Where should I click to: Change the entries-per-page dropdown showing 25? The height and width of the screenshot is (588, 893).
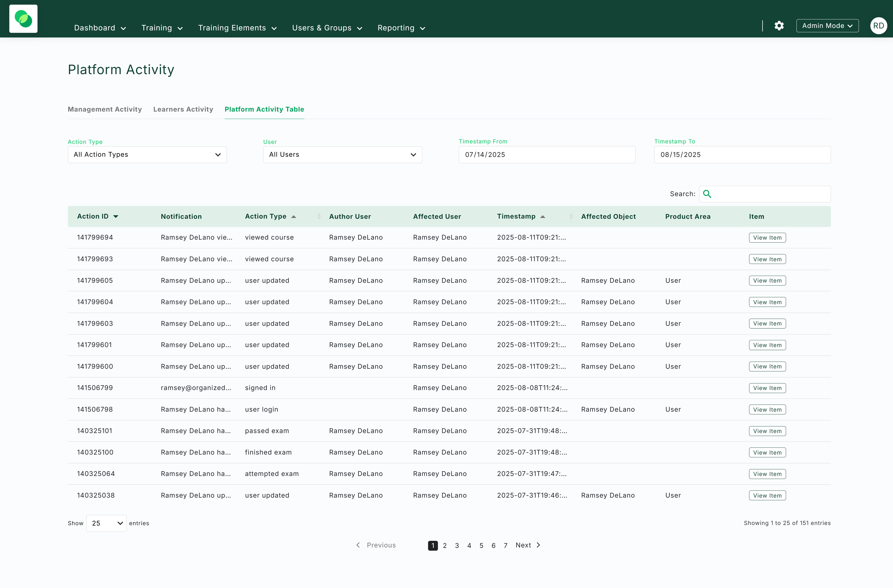(x=107, y=523)
